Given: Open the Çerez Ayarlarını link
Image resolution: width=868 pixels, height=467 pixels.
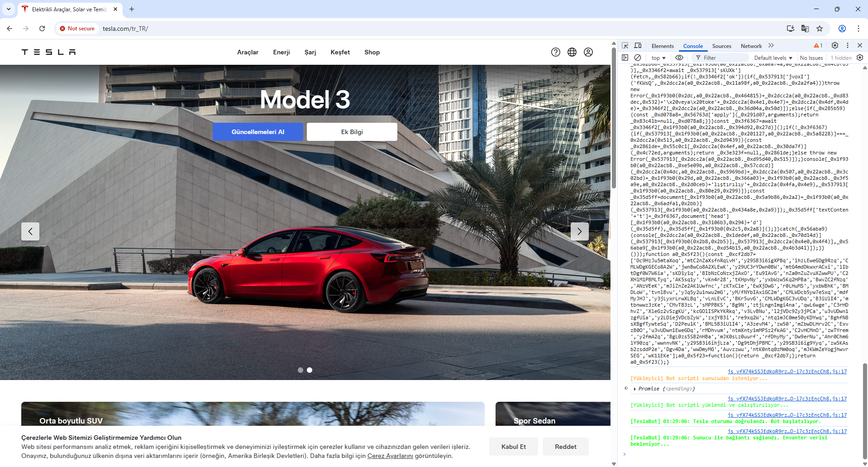Looking at the screenshot, I should click(390, 456).
